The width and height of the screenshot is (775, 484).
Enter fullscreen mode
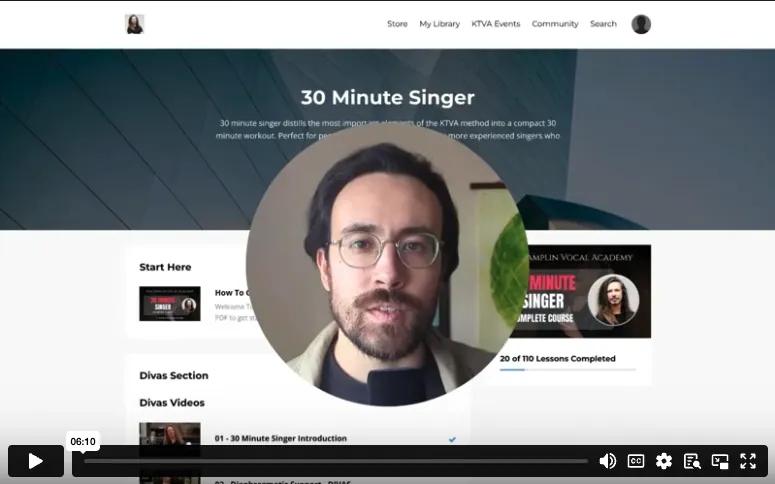coord(748,461)
